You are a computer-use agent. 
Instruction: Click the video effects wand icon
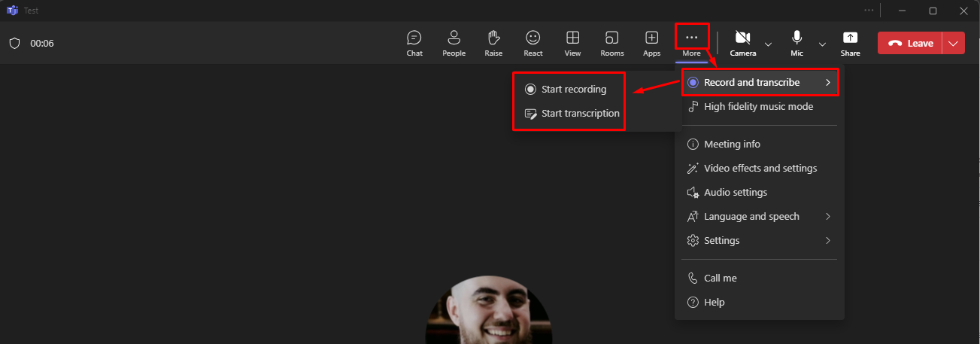[x=693, y=168]
